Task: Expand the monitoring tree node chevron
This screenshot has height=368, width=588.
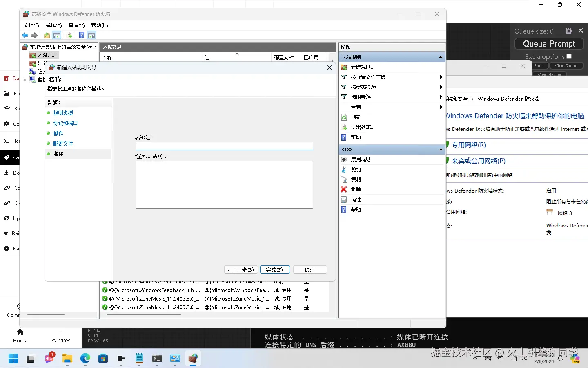Action: 25,80
